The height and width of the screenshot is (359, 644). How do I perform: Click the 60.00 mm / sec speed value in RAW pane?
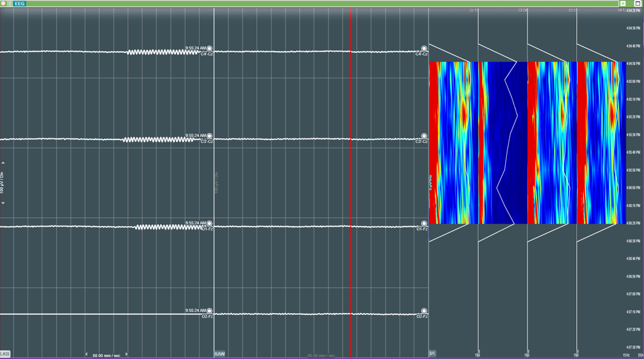(321, 355)
